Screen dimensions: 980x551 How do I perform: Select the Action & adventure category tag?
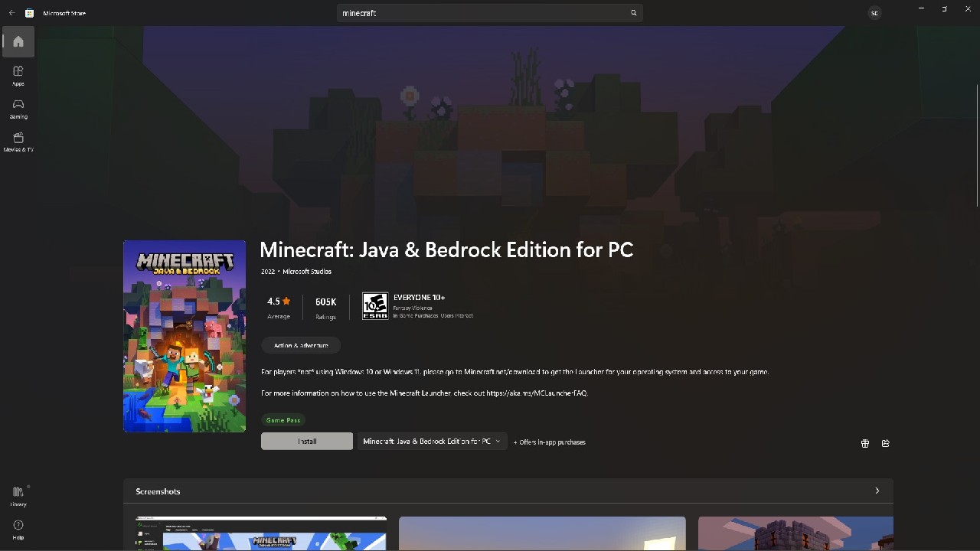(x=301, y=345)
